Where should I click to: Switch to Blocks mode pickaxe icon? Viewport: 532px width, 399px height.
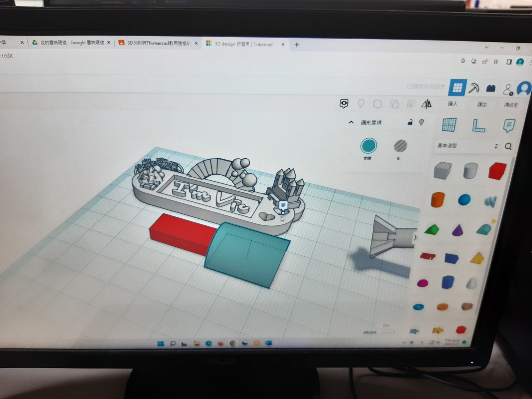tap(474, 88)
